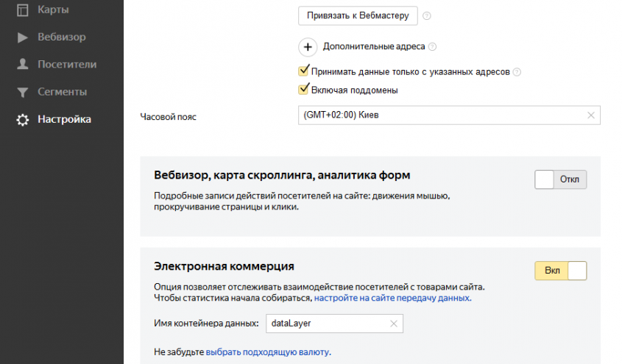Follow the выбрать подходящую валюту link

tap(268, 351)
